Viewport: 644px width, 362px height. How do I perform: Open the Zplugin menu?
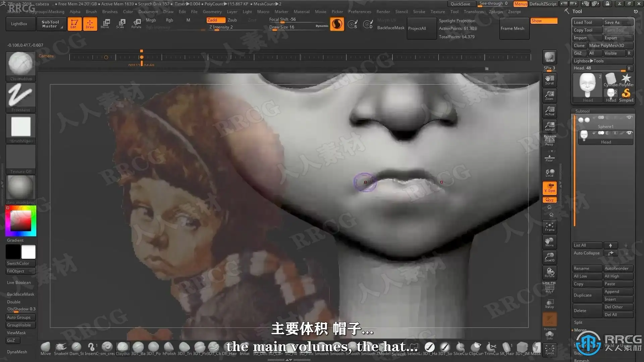(x=495, y=11)
